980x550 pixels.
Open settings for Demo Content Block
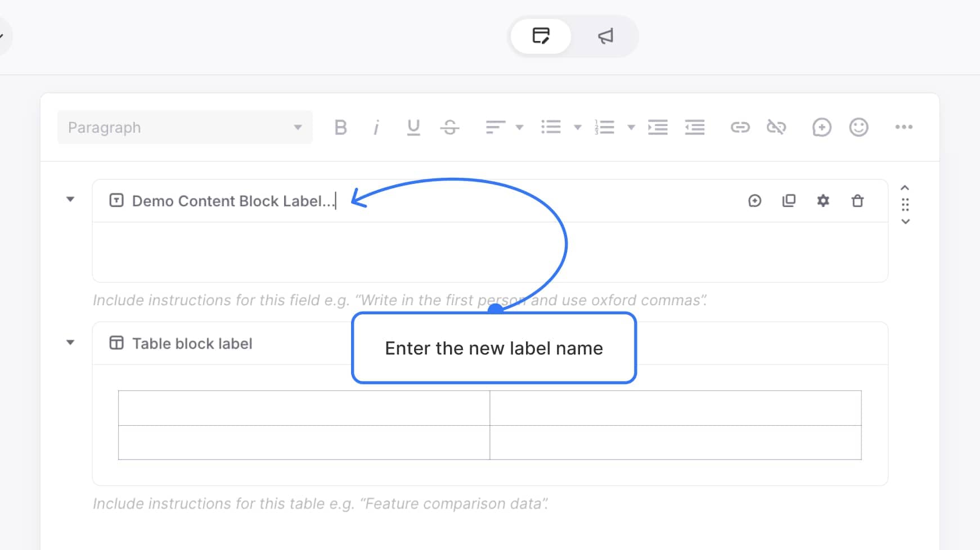tap(823, 201)
